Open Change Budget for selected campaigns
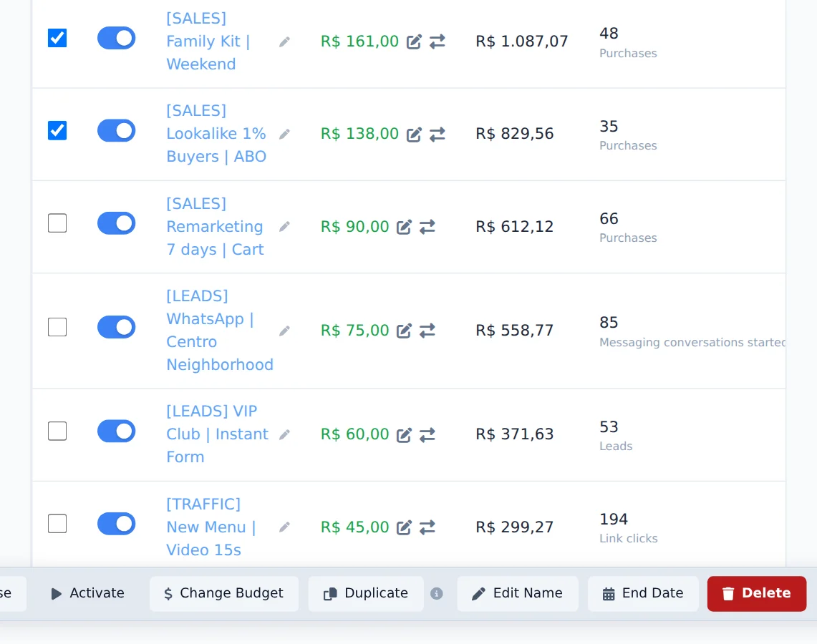 (x=224, y=593)
